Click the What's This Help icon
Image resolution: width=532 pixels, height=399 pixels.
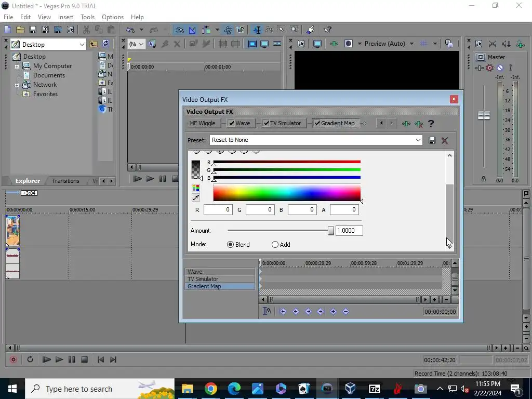coord(327,30)
